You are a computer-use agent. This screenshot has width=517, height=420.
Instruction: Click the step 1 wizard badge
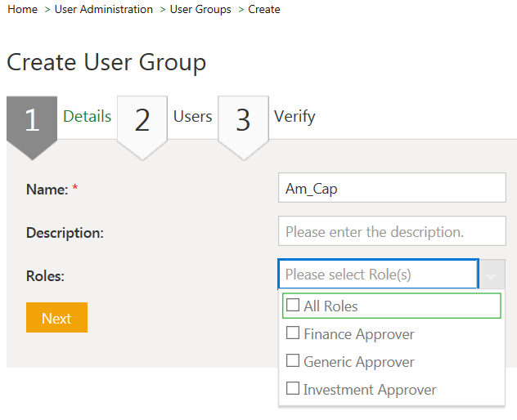pos(32,120)
